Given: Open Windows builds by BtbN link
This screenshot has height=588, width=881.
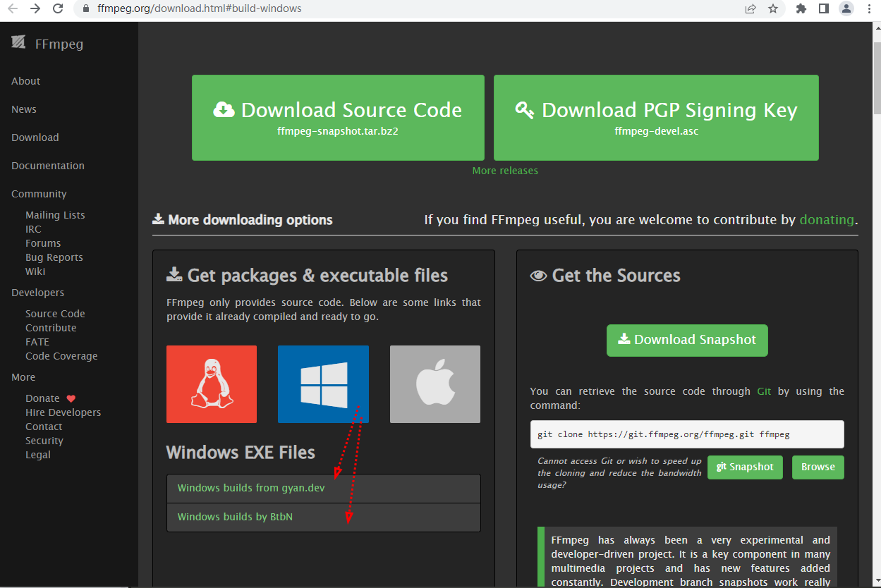Looking at the screenshot, I should (235, 517).
